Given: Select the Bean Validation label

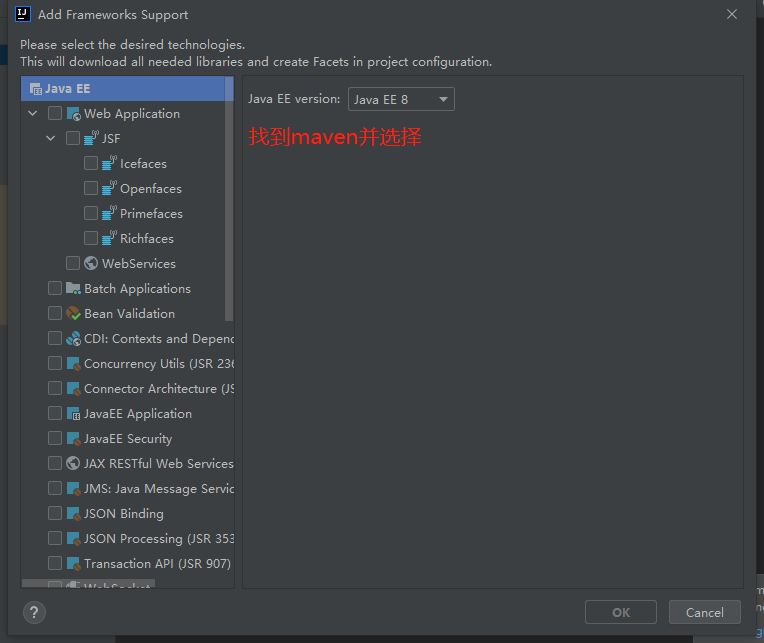Looking at the screenshot, I should [130, 314].
